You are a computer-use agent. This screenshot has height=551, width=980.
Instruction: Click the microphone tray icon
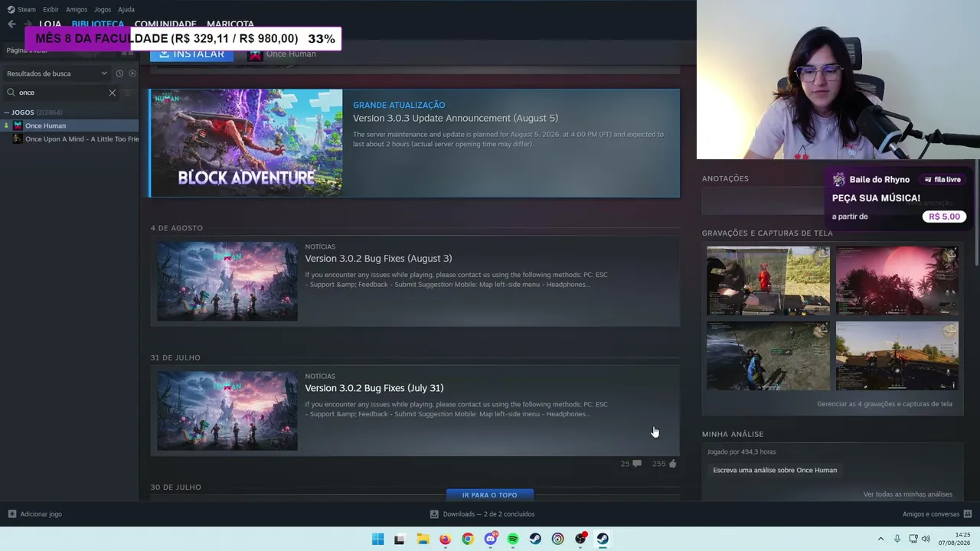pyautogui.click(x=897, y=539)
